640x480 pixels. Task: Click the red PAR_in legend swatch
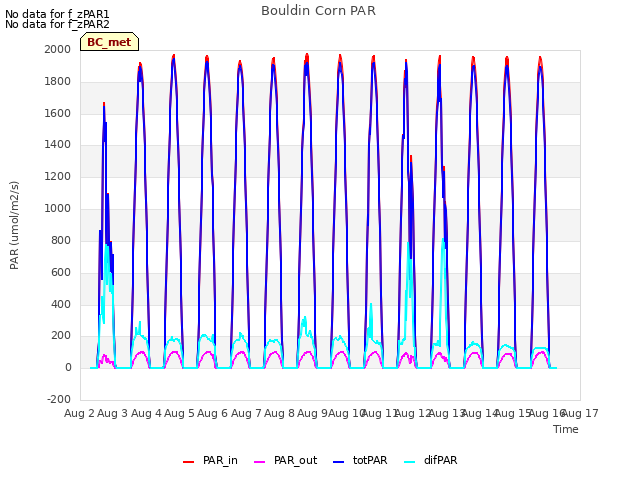point(188,462)
